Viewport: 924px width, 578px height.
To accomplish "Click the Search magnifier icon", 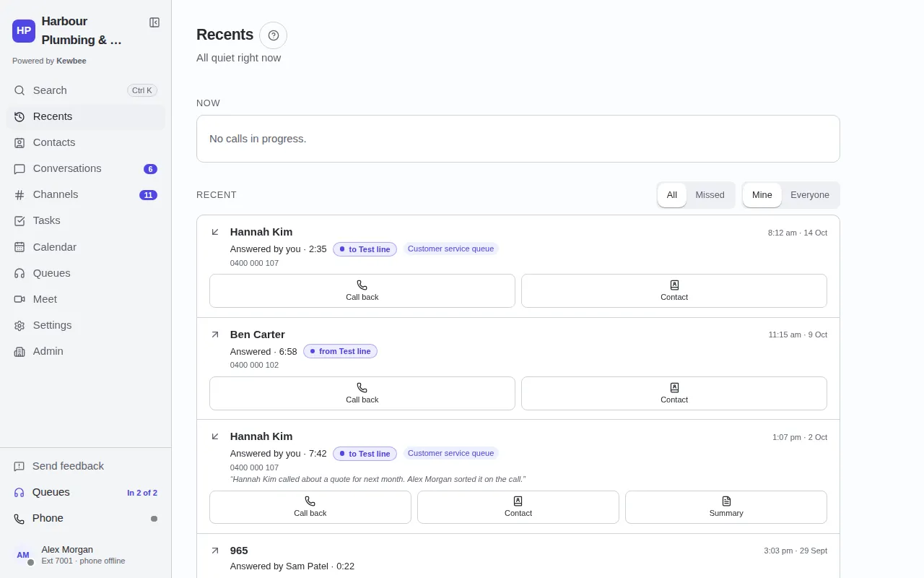I will (19, 90).
